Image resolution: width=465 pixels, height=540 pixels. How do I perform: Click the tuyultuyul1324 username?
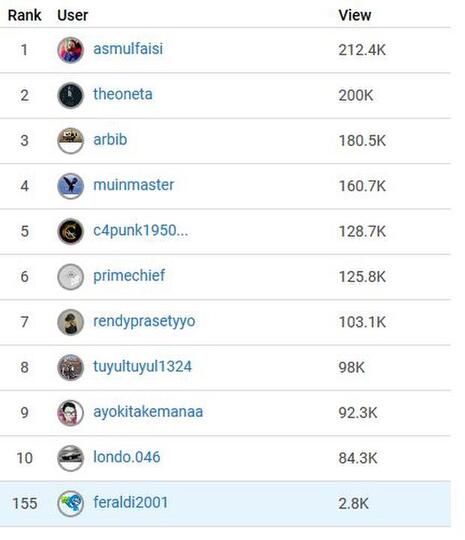click(143, 366)
